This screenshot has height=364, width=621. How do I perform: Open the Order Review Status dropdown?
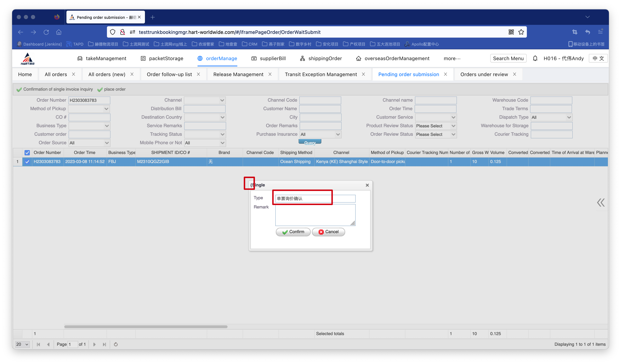tap(435, 134)
